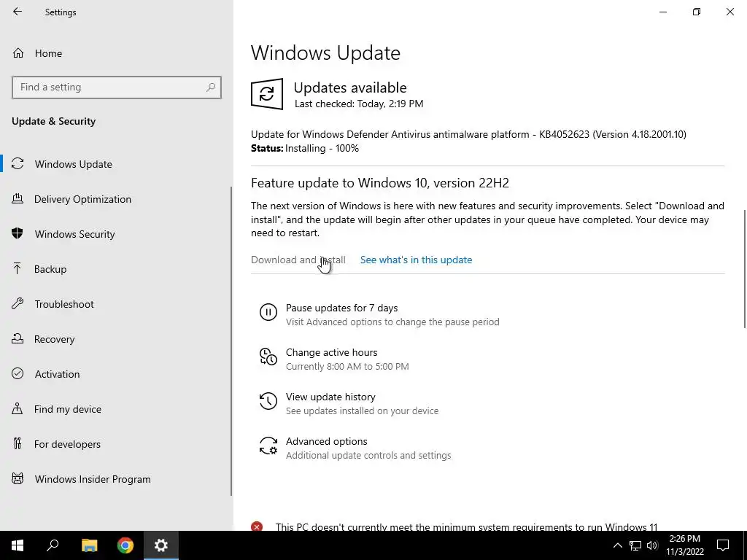
Task: Show hidden system tray icons
Action: (617, 545)
